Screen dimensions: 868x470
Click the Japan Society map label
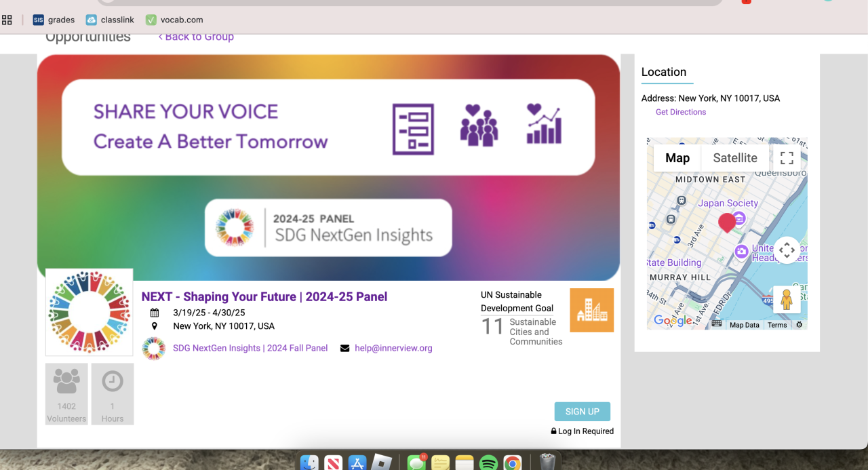[728, 203]
